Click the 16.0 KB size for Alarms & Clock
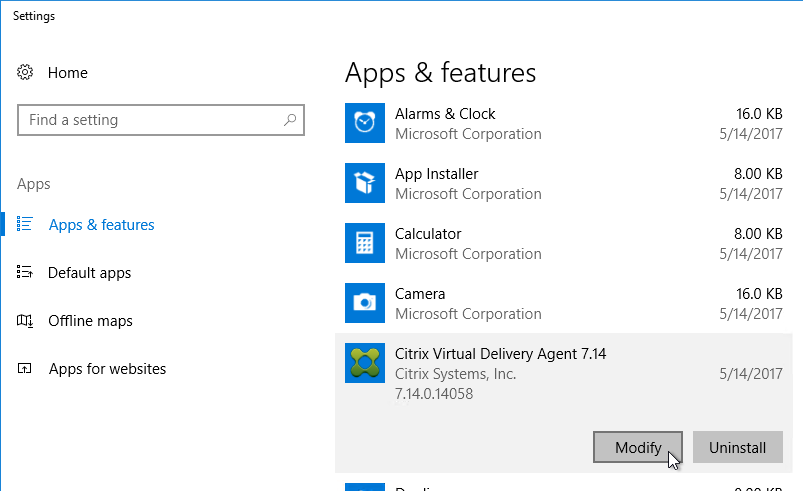The width and height of the screenshot is (803, 491). [x=759, y=114]
